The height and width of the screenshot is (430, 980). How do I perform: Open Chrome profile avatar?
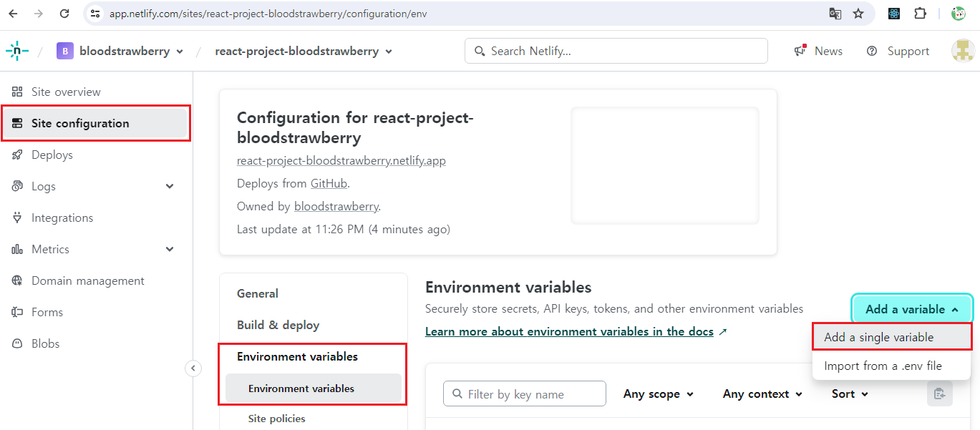tap(958, 14)
